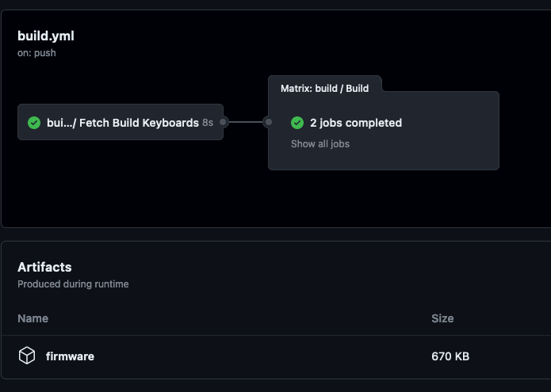Screen dimensions: 551x392
Task: Click the 2 jobs completed status text
Action: 356,123
